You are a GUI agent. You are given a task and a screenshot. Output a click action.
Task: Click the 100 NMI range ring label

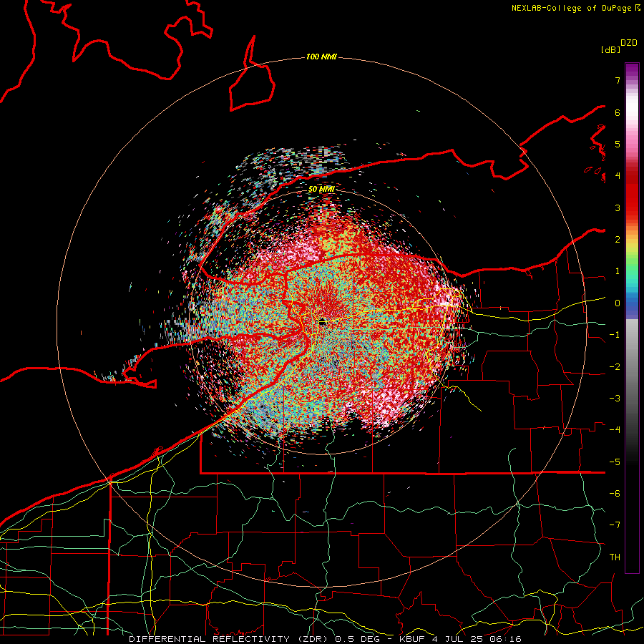(321, 57)
